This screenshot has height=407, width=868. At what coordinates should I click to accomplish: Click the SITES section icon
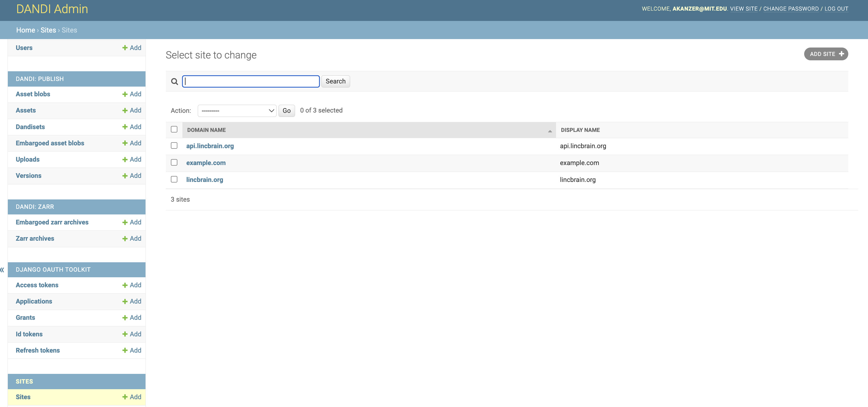(x=24, y=381)
